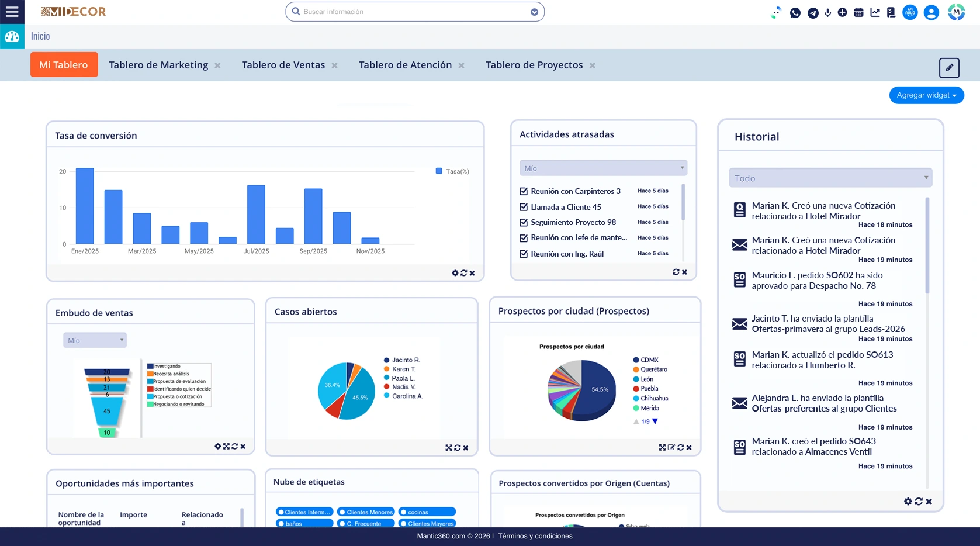
Task: Toggle checkbox for Reunión con Ing. Raúl
Action: pyautogui.click(x=524, y=254)
